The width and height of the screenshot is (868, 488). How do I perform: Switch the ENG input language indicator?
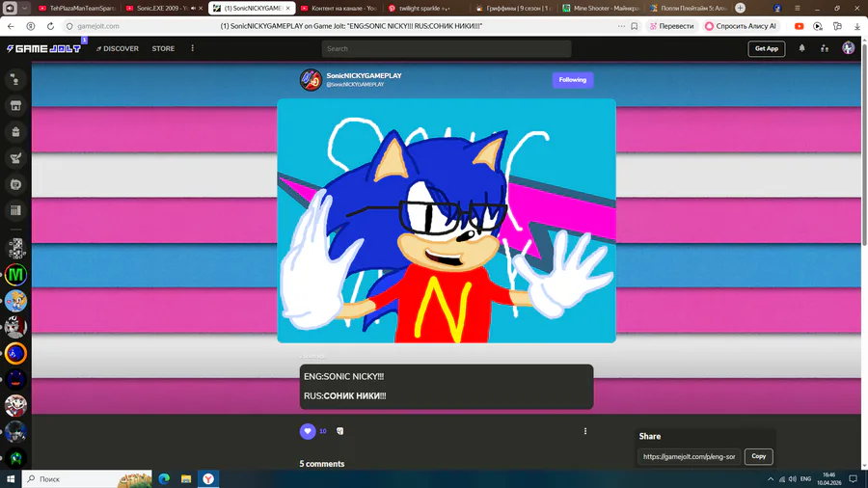[x=806, y=479]
